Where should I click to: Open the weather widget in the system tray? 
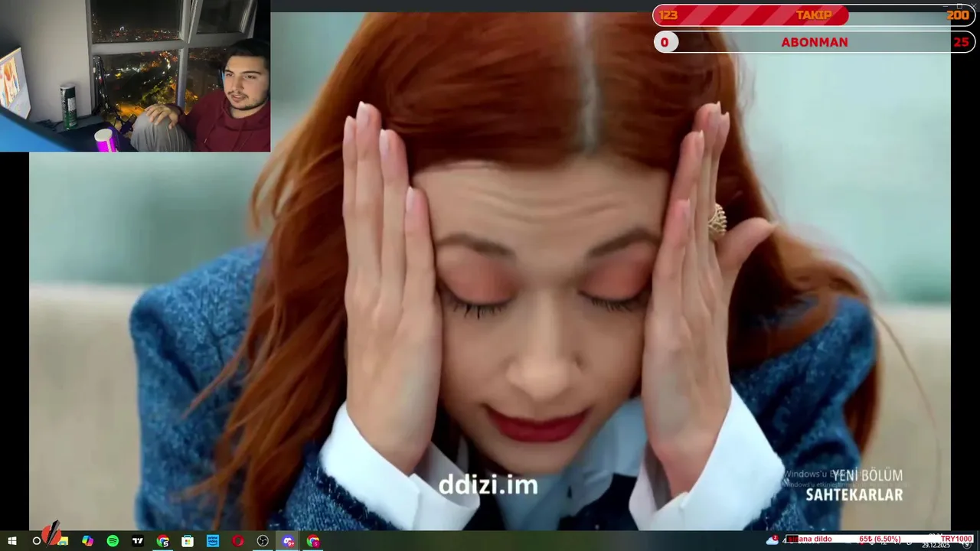(x=772, y=540)
